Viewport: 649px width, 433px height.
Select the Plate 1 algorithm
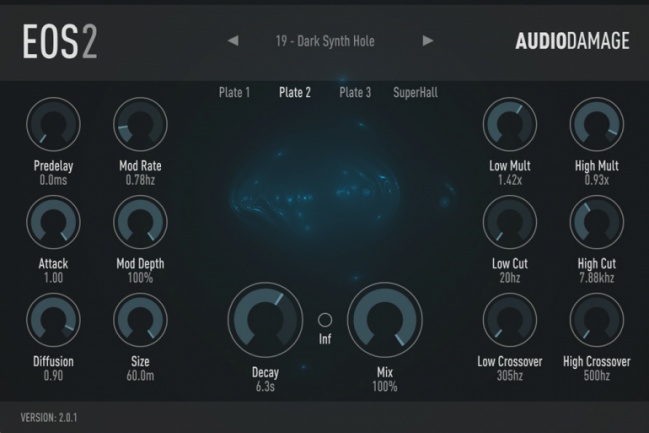pyautogui.click(x=234, y=92)
